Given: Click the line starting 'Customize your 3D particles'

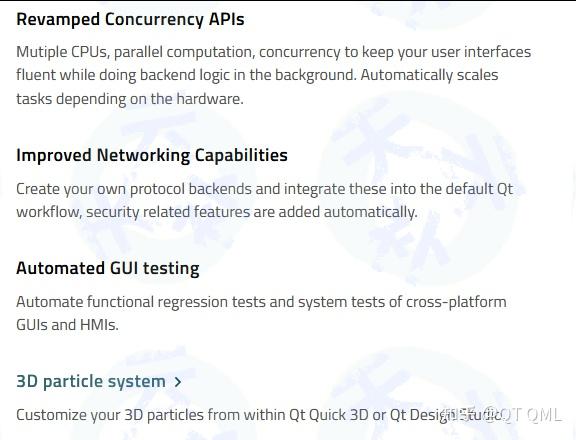Looking at the screenshot, I should [259, 415].
